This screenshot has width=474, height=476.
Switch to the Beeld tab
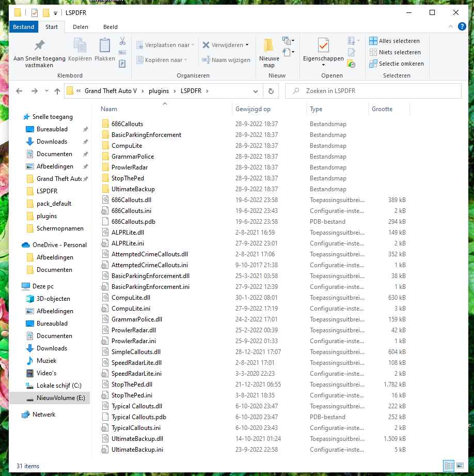coord(110,27)
